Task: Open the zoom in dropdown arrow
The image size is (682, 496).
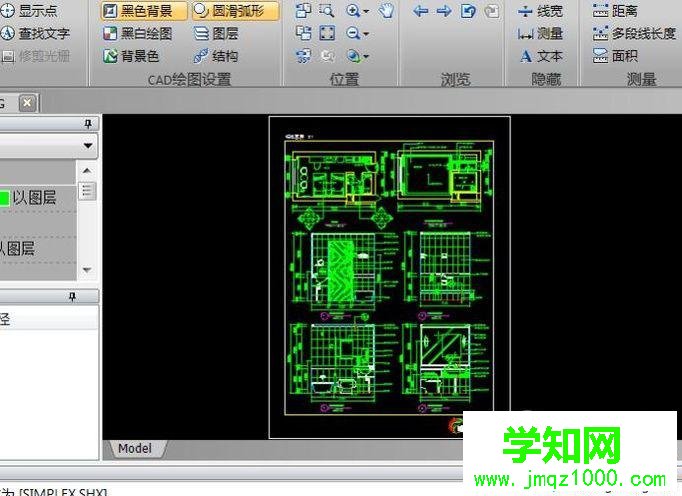Action: 366,11
